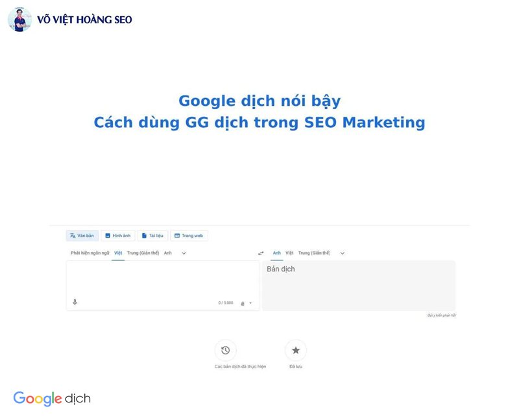Select Trung (Giản thể) target language

click(x=315, y=253)
